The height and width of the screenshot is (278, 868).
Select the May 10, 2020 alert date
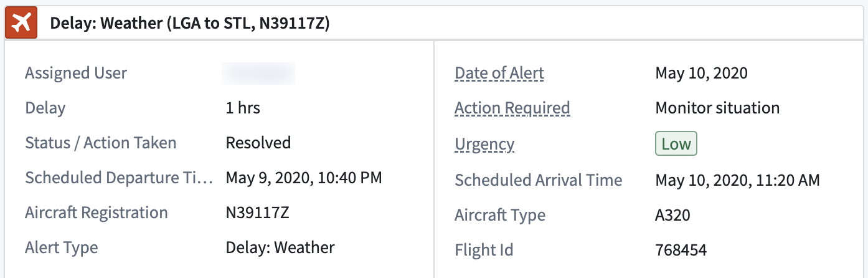pyautogui.click(x=702, y=73)
